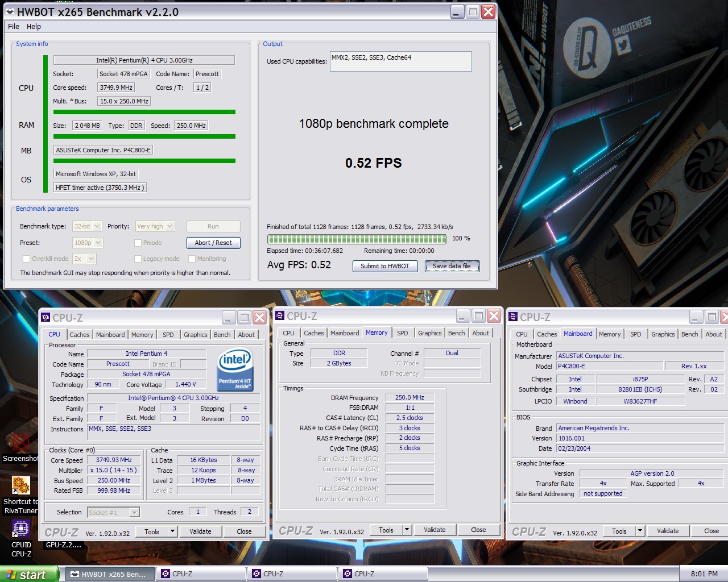Click Validate in left CPU-Z window
The height and width of the screenshot is (582, 728).
(200, 531)
